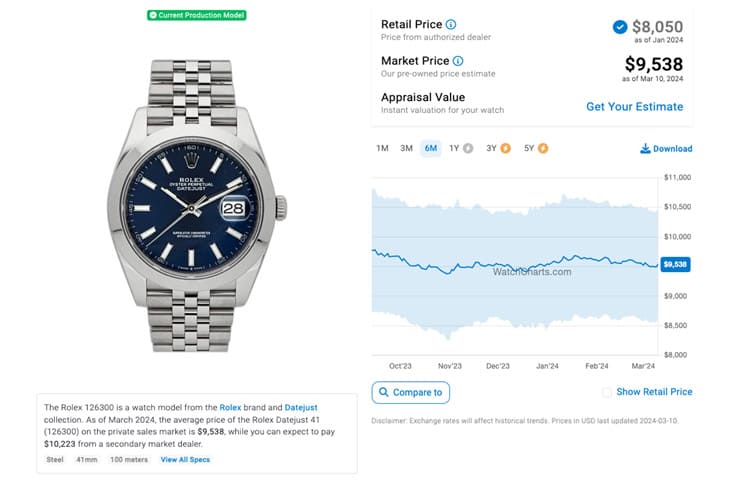
Task: Open the Datejust collection link
Action: pyautogui.click(x=301, y=407)
